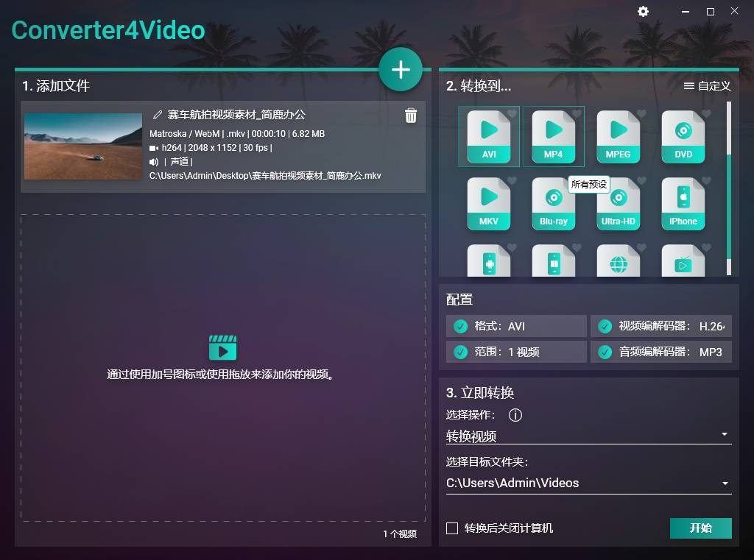754x560 pixels.
Task: Click the 格式: AVI config entry
Action: click(x=515, y=326)
